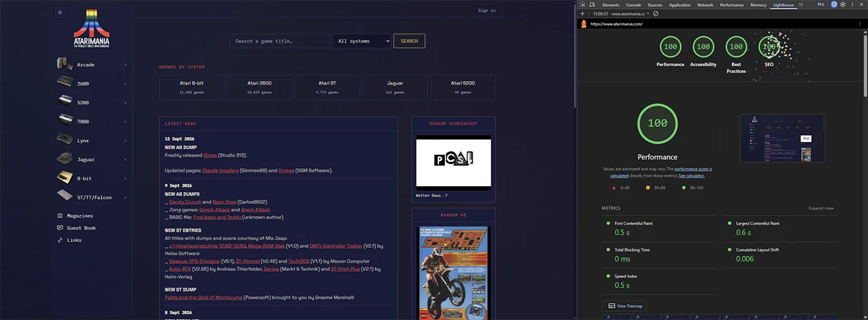Click the Atari 2600 console icon
This screenshot has width=868, height=320.
click(x=64, y=83)
